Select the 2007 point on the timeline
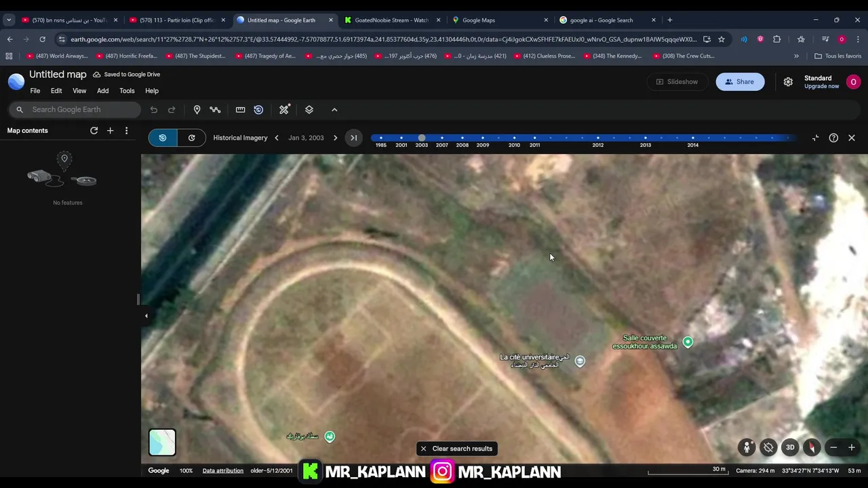This screenshot has width=868, height=488. pyautogui.click(x=442, y=138)
